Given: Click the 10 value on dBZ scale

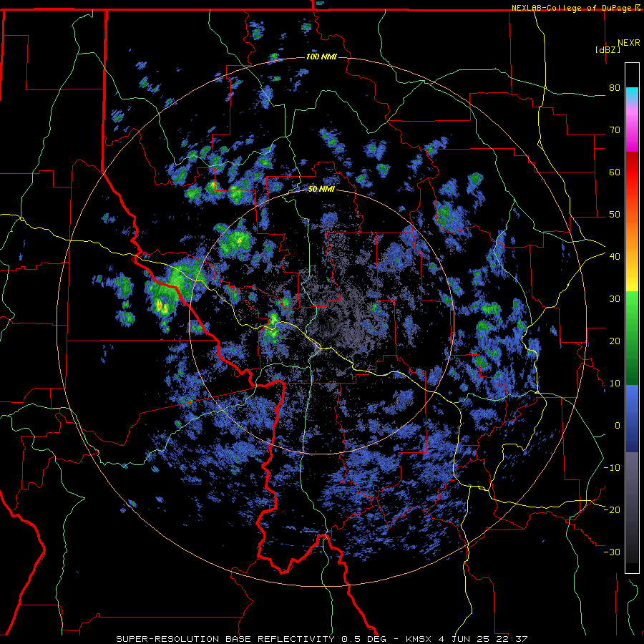Looking at the screenshot, I should [615, 384].
